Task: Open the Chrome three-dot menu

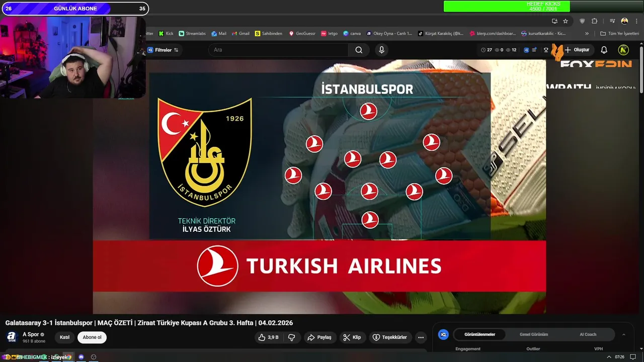Action: (x=636, y=21)
